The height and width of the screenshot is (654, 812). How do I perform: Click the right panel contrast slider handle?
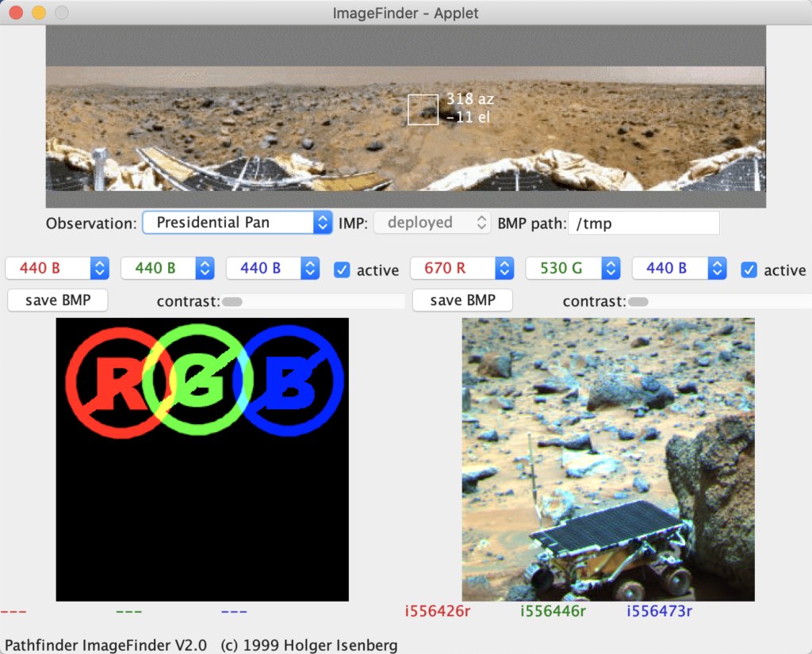638,302
